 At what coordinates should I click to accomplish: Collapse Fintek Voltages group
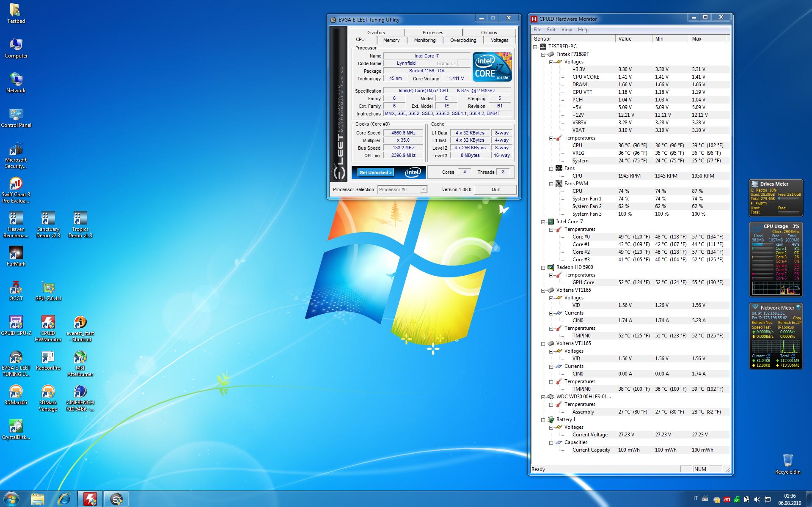(551, 62)
